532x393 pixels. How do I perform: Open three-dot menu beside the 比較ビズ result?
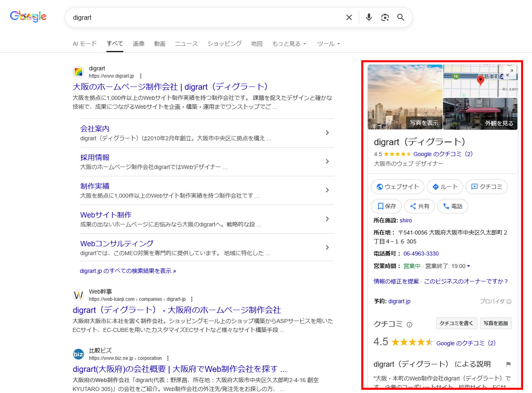pos(168,359)
